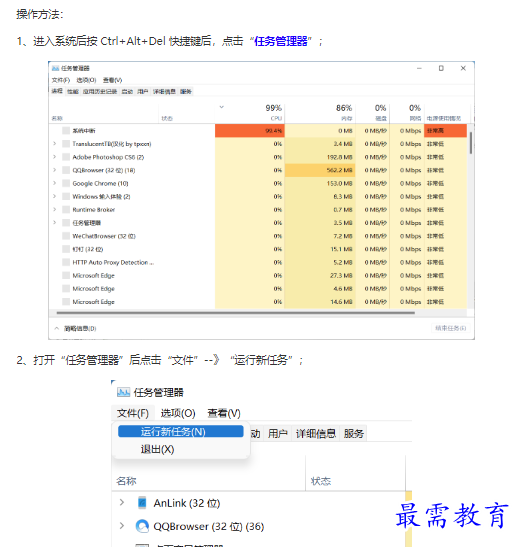This screenshot has height=547, width=517.
Task: Close the upper Task Manager window
Action: click(x=463, y=68)
